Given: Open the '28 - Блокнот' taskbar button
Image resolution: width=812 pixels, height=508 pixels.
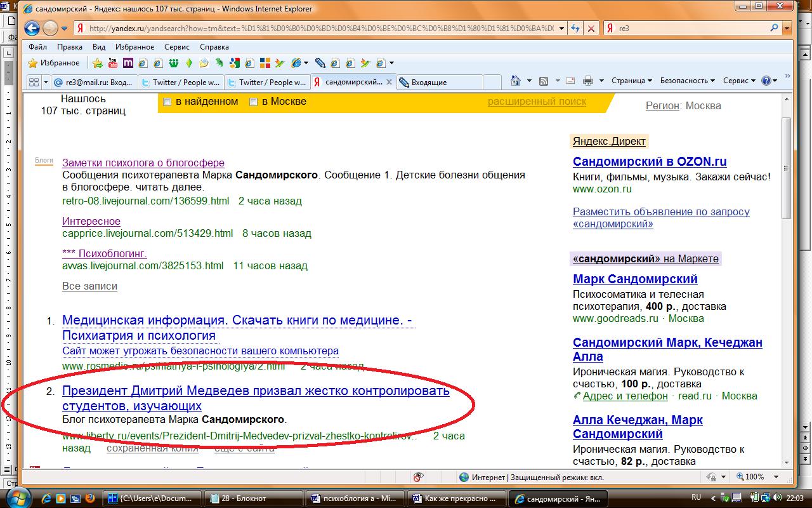Looking at the screenshot, I should point(254,498).
